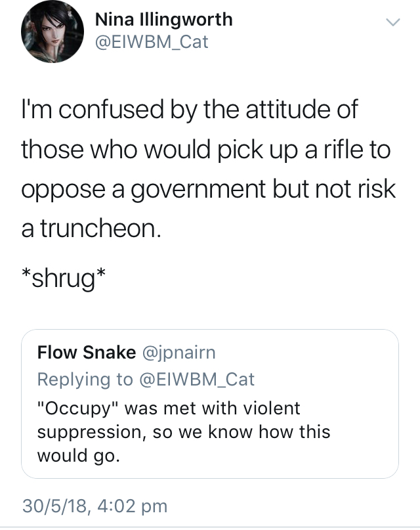
Task: Tap the word 'truncheon' in the tweet
Action: pos(98,228)
